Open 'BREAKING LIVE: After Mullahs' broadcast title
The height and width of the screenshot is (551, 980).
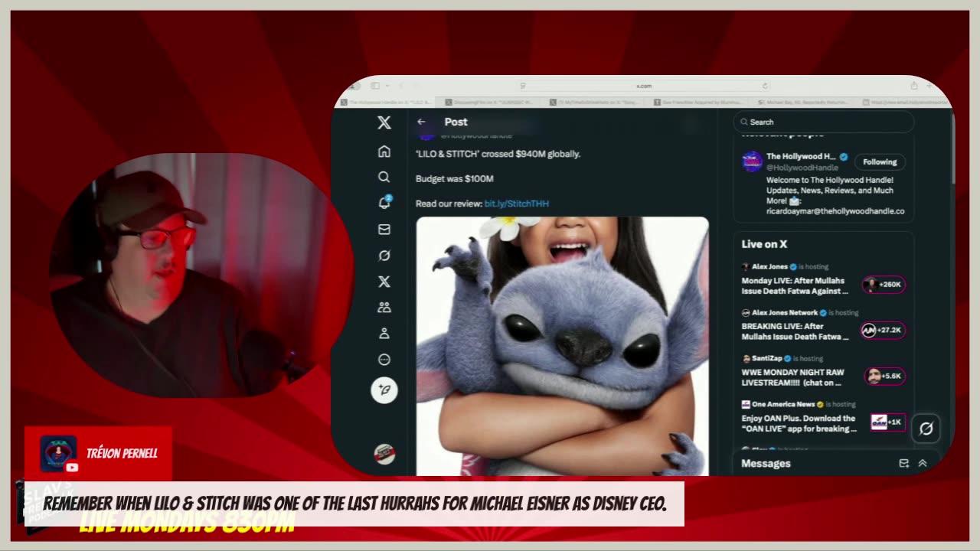tap(795, 332)
